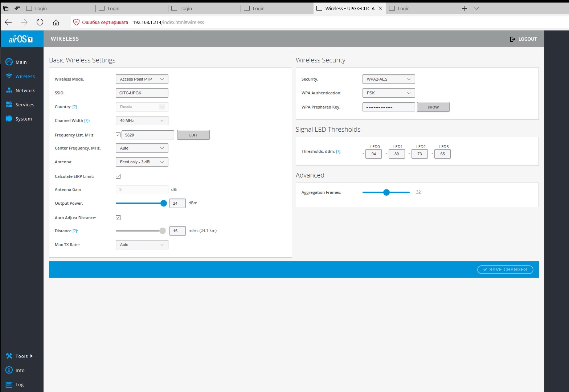Click the airOS logo

21,39
